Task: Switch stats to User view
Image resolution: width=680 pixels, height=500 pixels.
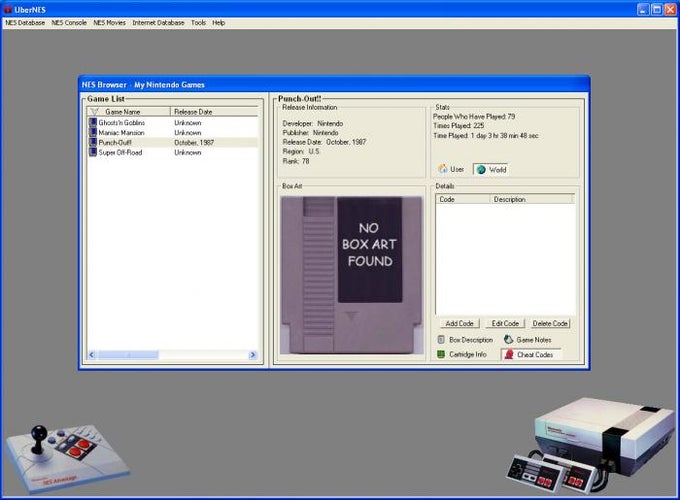Action: pyautogui.click(x=451, y=169)
